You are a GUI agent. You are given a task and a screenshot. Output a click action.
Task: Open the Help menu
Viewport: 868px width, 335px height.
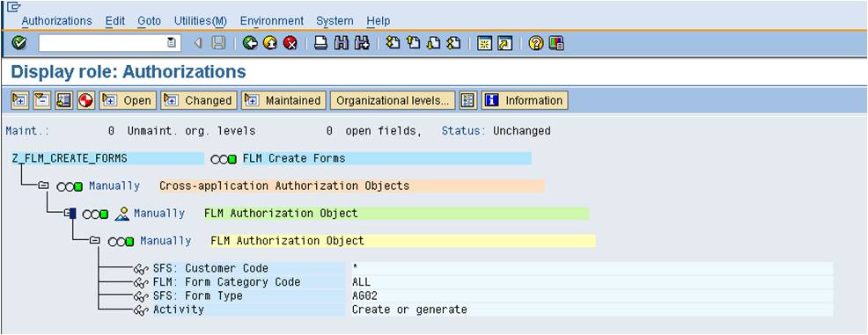[x=378, y=21]
